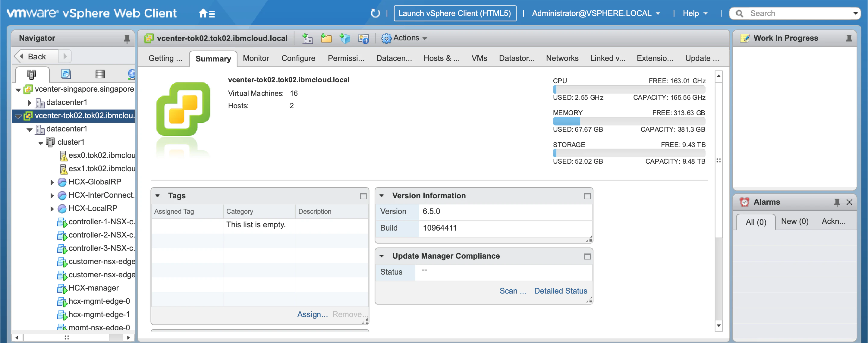The image size is (868, 343).
Task: Click the new folder toolbar icon
Action: (x=326, y=38)
